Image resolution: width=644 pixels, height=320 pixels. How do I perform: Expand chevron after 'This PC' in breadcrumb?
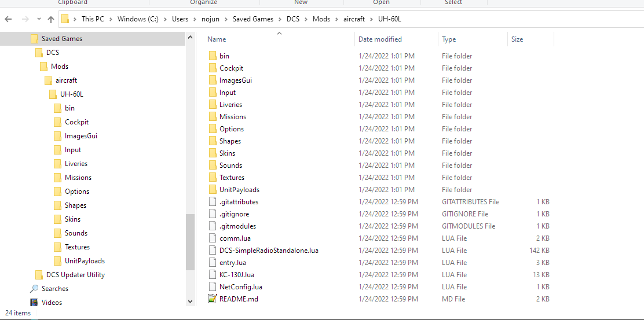point(111,19)
